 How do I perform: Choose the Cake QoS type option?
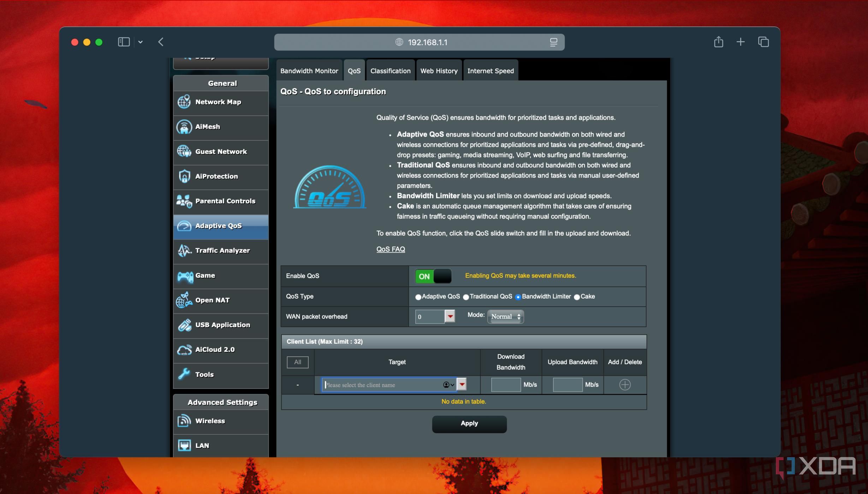(577, 297)
